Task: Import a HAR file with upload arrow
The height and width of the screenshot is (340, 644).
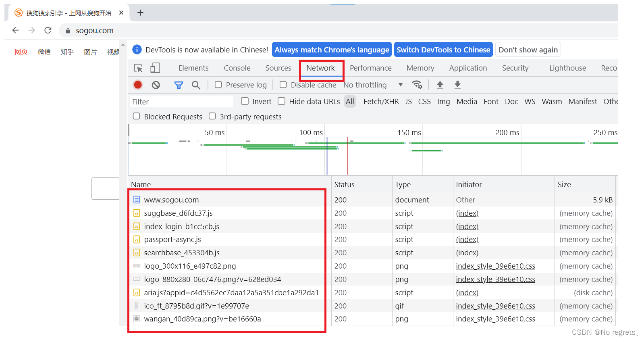Action: 440,85
